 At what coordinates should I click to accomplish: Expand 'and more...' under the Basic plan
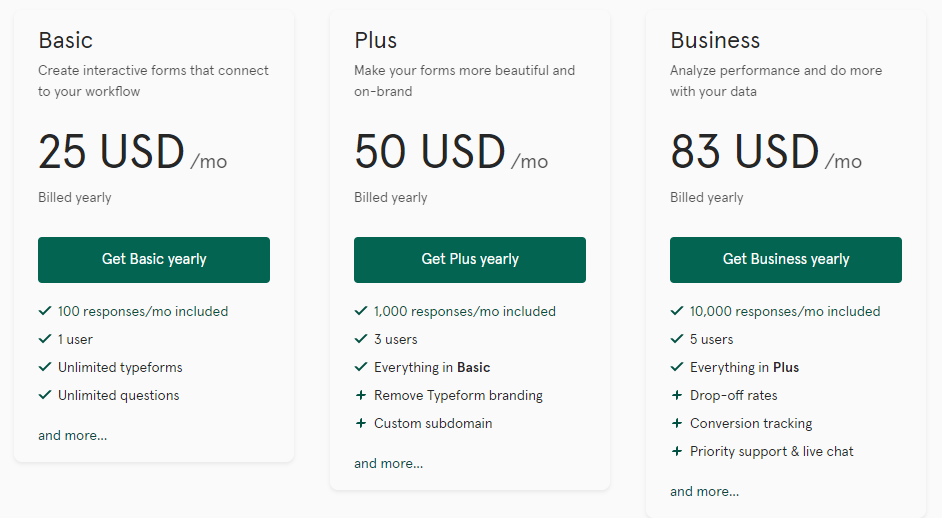[x=73, y=435]
